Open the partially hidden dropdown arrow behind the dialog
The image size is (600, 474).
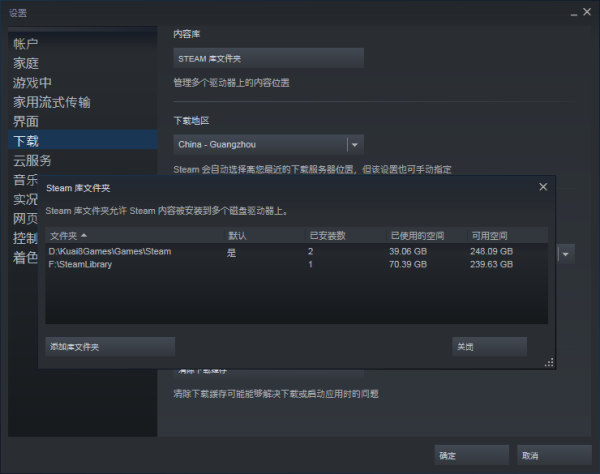point(566,254)
